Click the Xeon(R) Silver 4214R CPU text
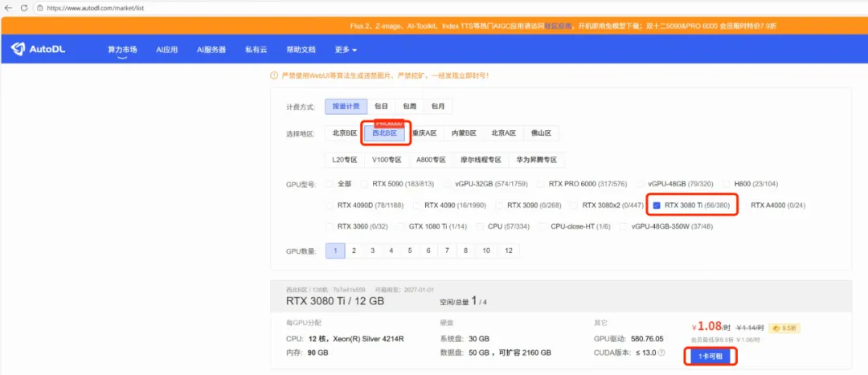868x375 pixels. [369, 339]
